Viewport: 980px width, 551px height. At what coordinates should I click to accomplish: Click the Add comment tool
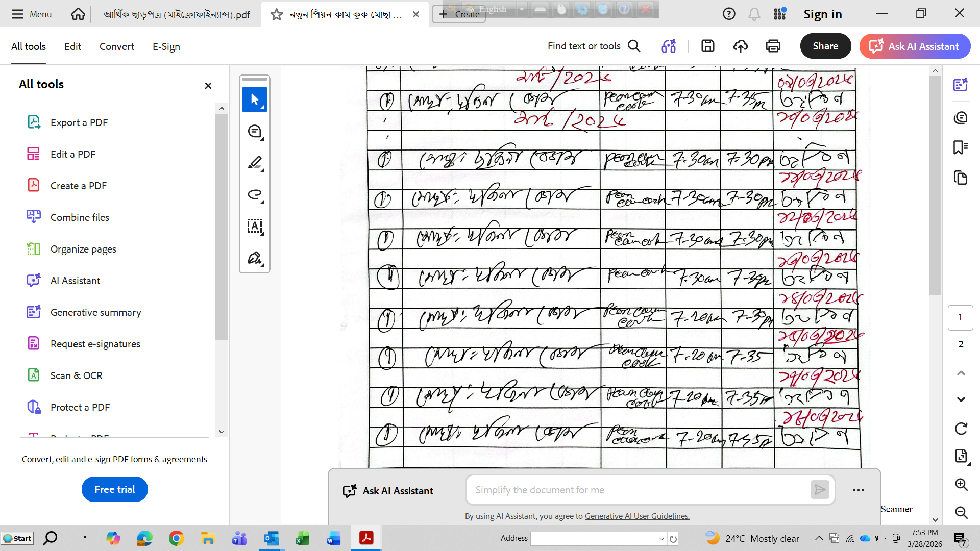pyautogui.click(x=254, y=131)
